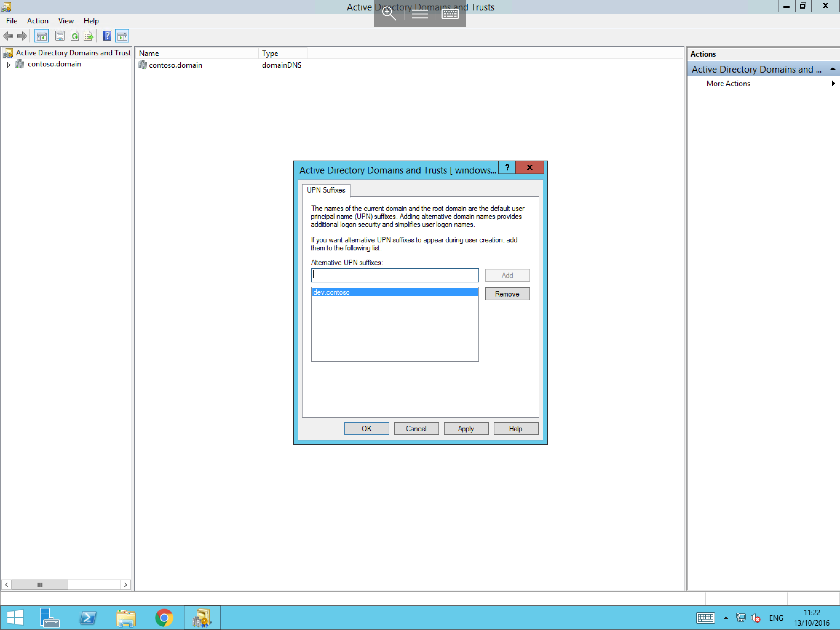840x630 pixels.
Task: Toggle the Show/Hide Console Tree icon
Action: pyautogui.click(x=42, y=36)
